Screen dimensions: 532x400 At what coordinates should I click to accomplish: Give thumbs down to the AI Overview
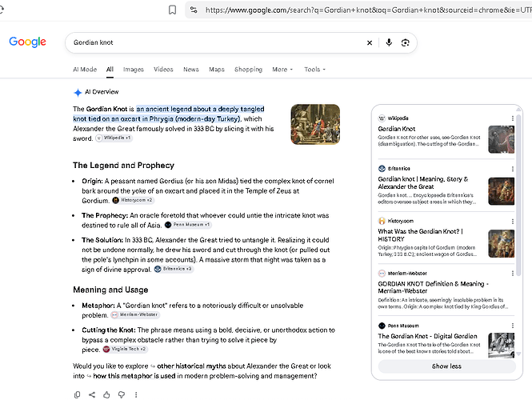click(x=122, y=394)
